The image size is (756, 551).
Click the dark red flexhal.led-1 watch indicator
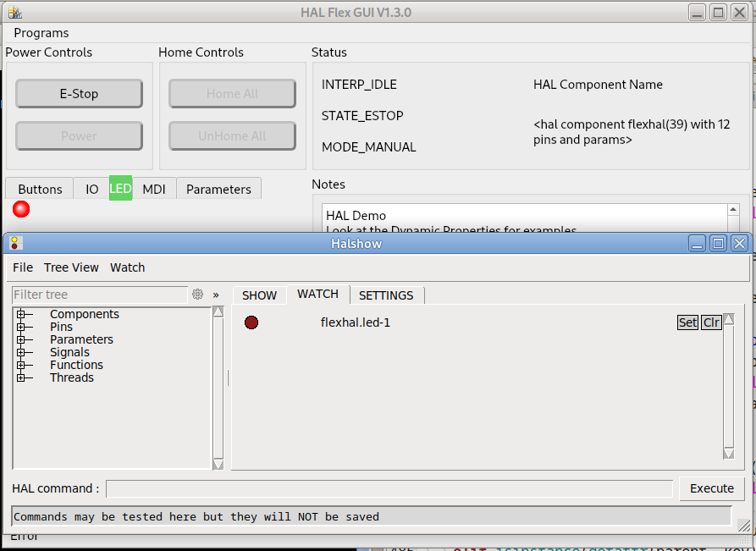pyautogui.click(x=251, y=322)
